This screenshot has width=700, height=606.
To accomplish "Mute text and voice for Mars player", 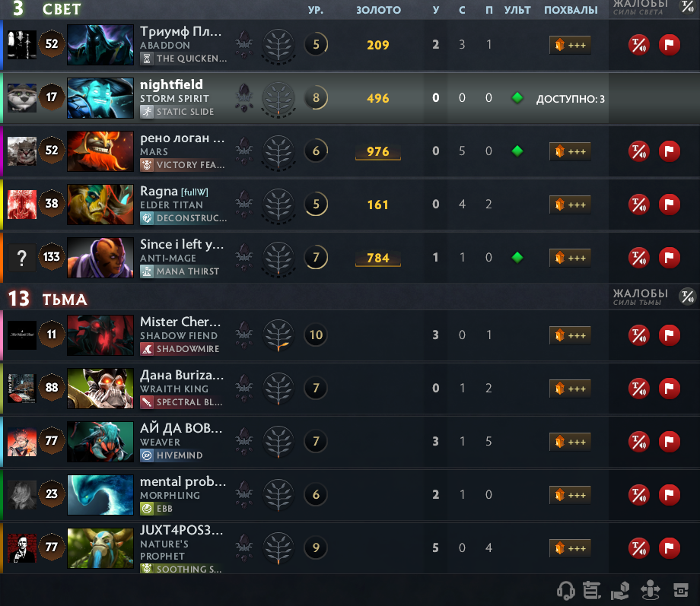I will click(639, 151).
